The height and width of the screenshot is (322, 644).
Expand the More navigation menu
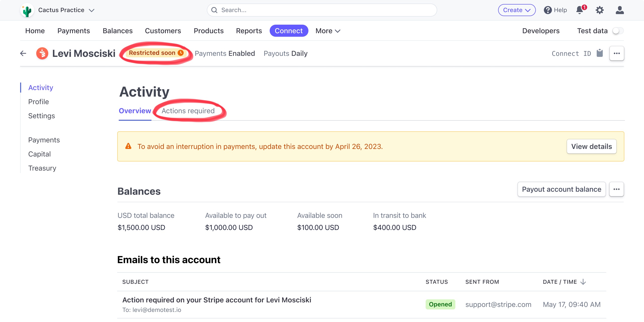tap(328, 31)
